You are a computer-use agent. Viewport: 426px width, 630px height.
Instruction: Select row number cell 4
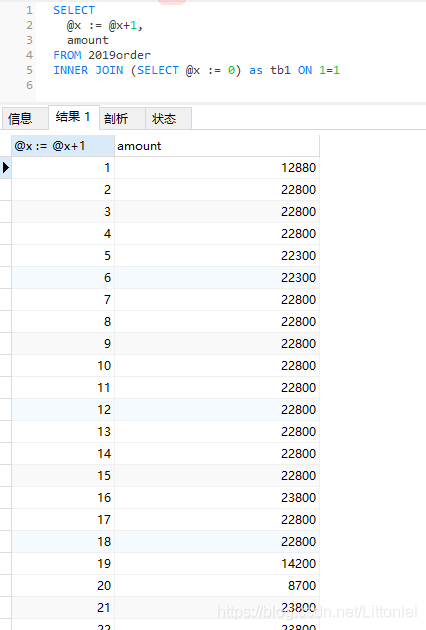[63, 233]
